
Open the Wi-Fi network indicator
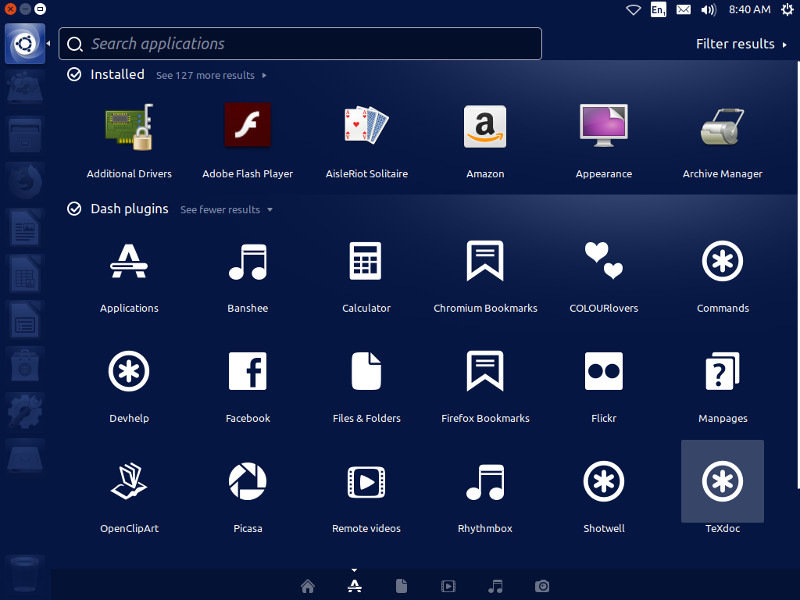coord(633,10)
